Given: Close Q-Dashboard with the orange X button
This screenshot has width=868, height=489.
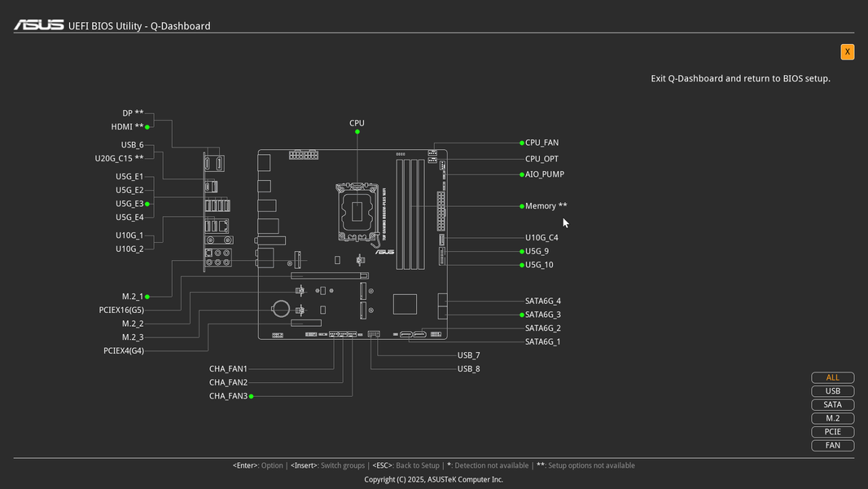Looking at the screenshot, I should (x=847, y=52).
